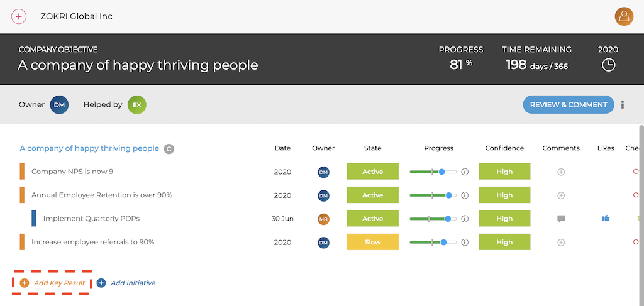Click the Confidence column header
This screenshot has width=644, height=306.
[504, 148]
